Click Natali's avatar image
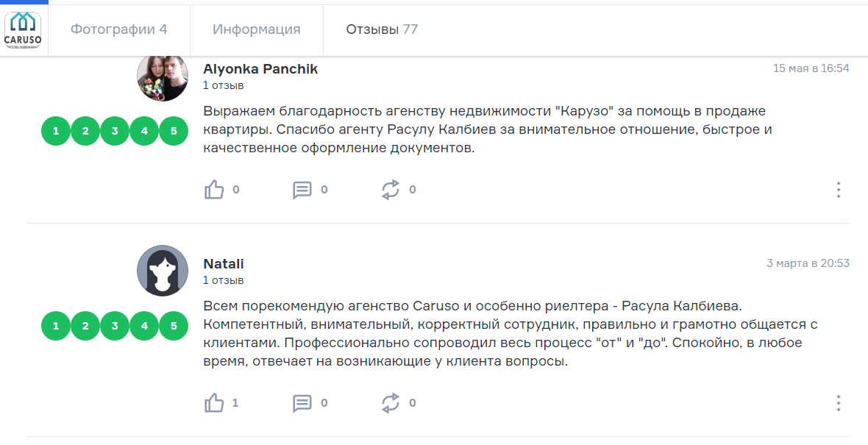Screen dimensions: 868x445 coord(163,271)
